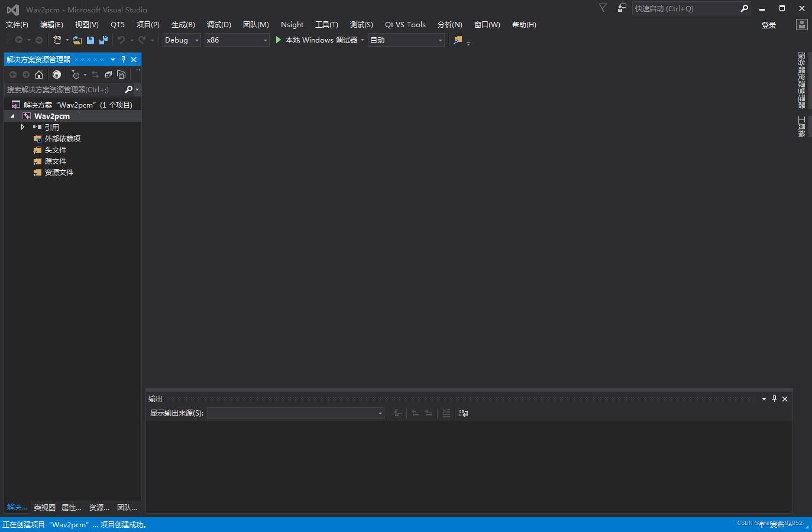
Task: Click the Navigate Backward toolbar icon
Action: tap(19, 40)
